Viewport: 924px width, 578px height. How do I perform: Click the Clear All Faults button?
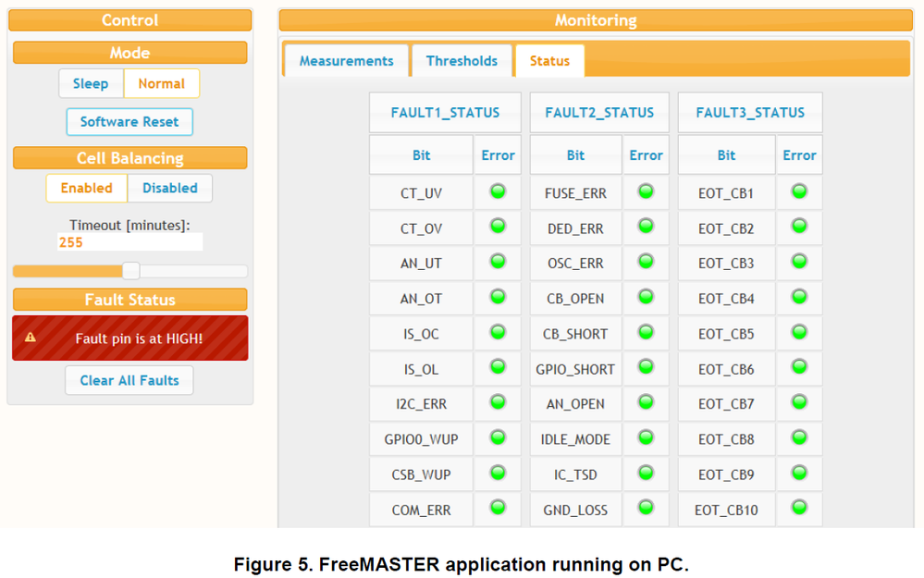[129, 380]
